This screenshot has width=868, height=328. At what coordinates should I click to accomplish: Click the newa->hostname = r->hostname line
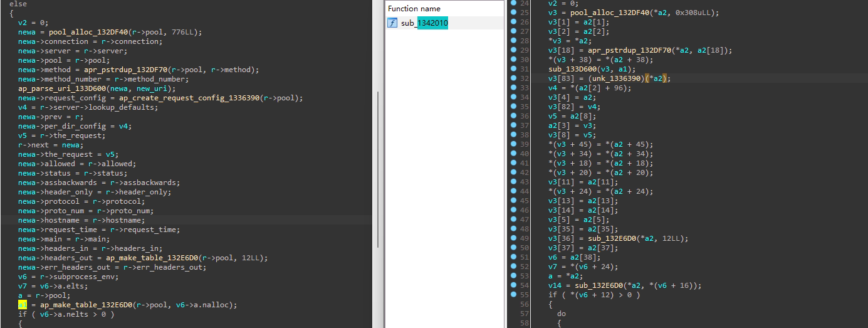(x=81, y=220)
